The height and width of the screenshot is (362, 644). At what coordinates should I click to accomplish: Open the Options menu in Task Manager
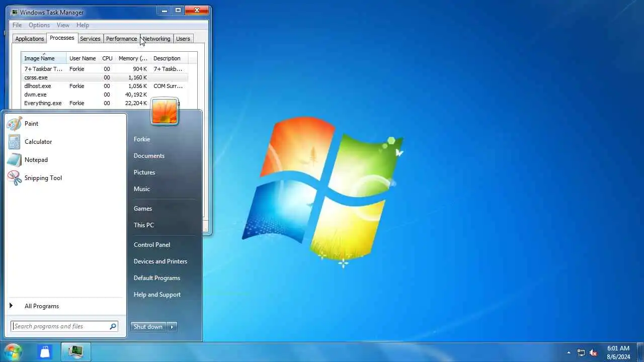(x=39, y=25)
